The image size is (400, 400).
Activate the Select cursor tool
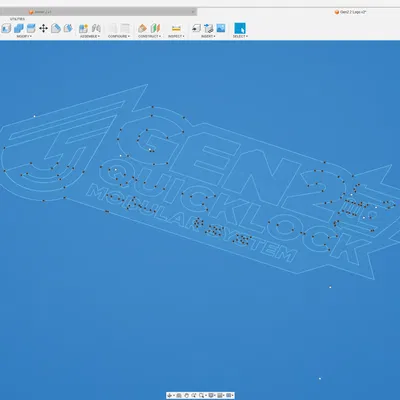click(x=240, y=28)
